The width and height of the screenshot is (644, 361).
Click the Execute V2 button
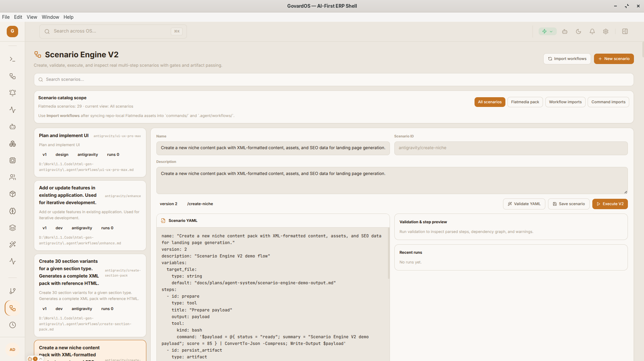click(x=610, y=204)
